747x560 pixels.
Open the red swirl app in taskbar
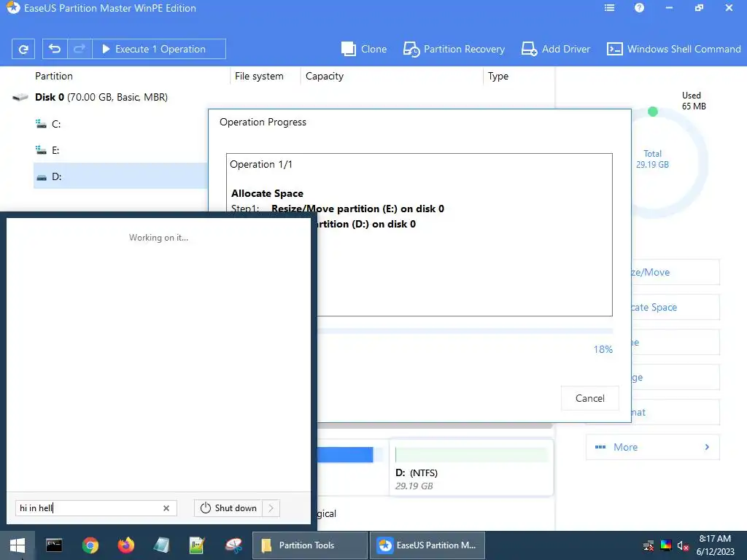pos(233,545)
